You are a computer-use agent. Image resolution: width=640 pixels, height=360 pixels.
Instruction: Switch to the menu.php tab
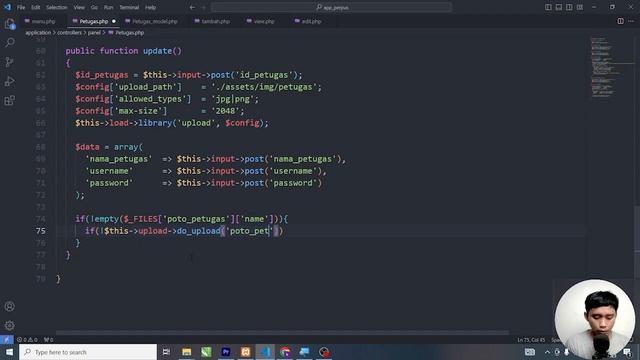(40, 21)
